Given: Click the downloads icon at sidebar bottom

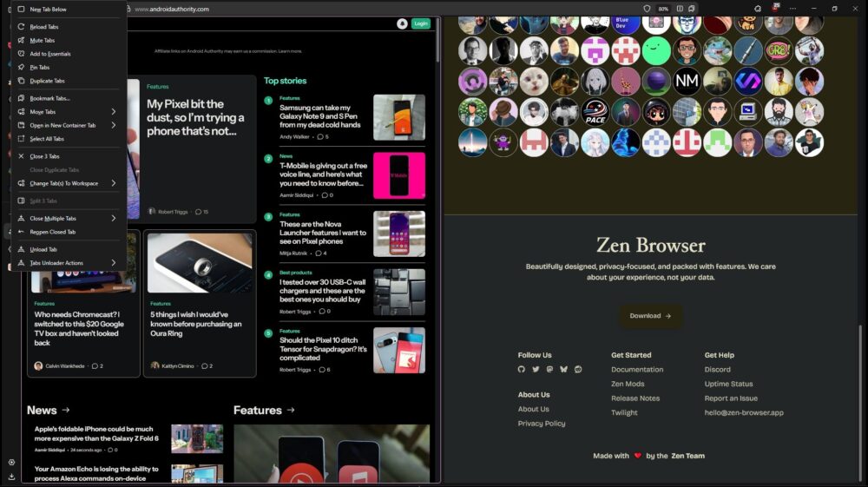Looking at the screenshot, I should point(11,476).
